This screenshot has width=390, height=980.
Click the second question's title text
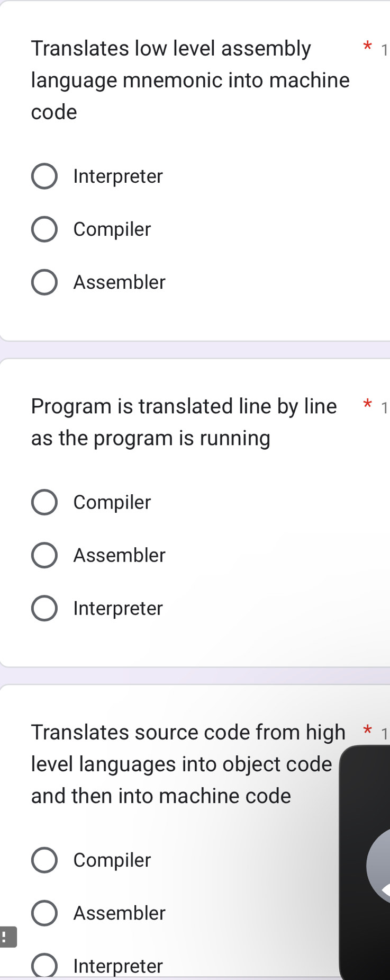click(x=184, y=421)
